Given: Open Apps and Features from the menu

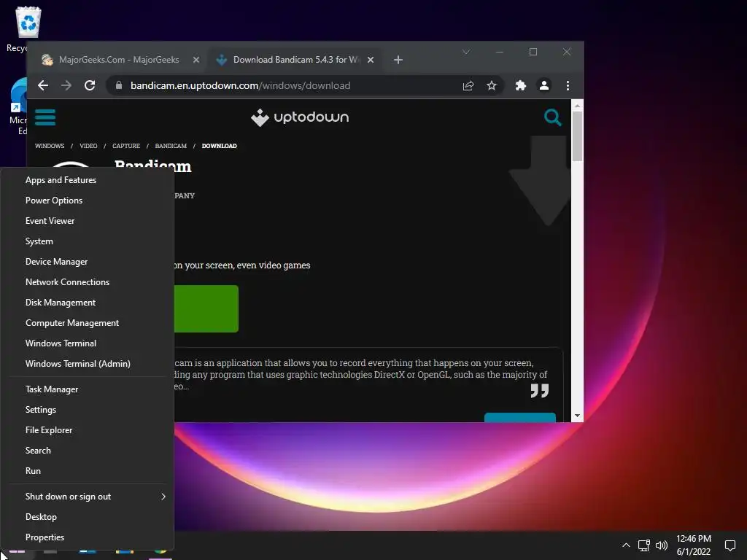Looking at the screenshot, I should (x=88, y=180).
